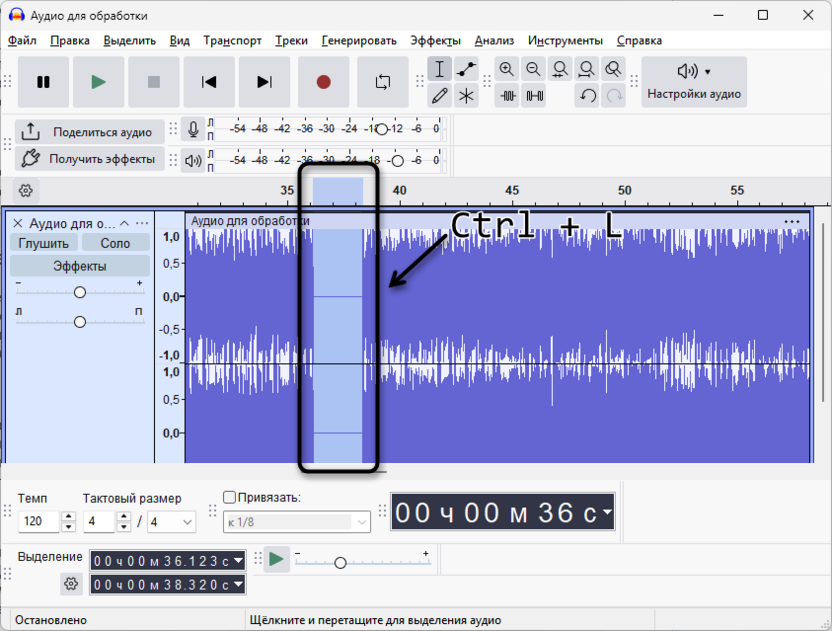Screen dimensions: 832x631
Task: Select the Envelope tool
Action: [466, 69]
